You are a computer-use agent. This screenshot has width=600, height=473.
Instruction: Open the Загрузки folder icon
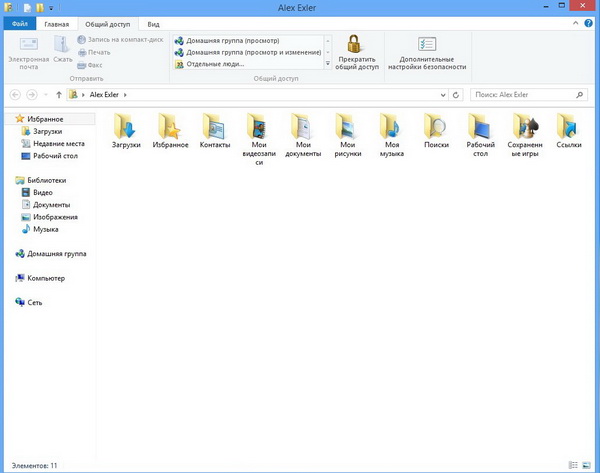[x=126, y=126]
